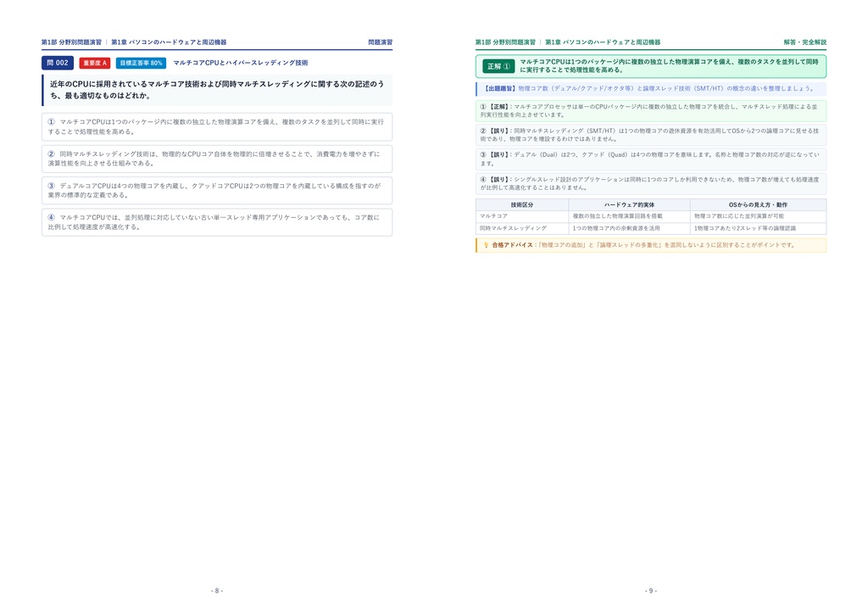Click the 【出題趣旨】 note line
The image size is (868, 614).
pyautogui.click(x=651, y=88)
